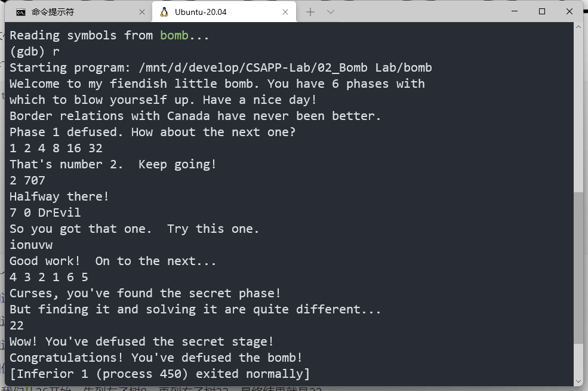Click the scrollbar down arrow

(578, 381)
